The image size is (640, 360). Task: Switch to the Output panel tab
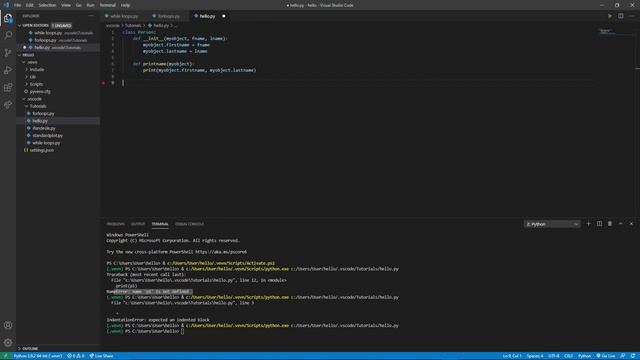pyautogui.click(x=138, y=224)
